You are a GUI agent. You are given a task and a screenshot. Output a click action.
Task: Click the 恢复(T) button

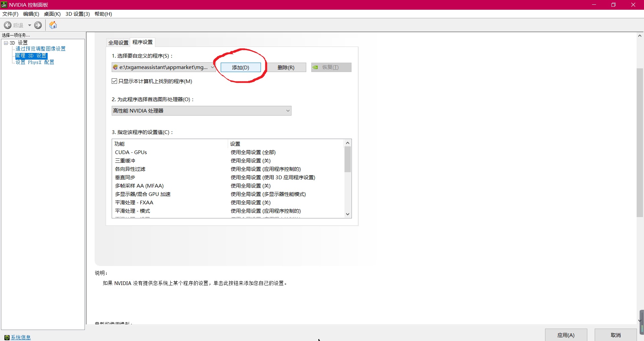[331, 67]
